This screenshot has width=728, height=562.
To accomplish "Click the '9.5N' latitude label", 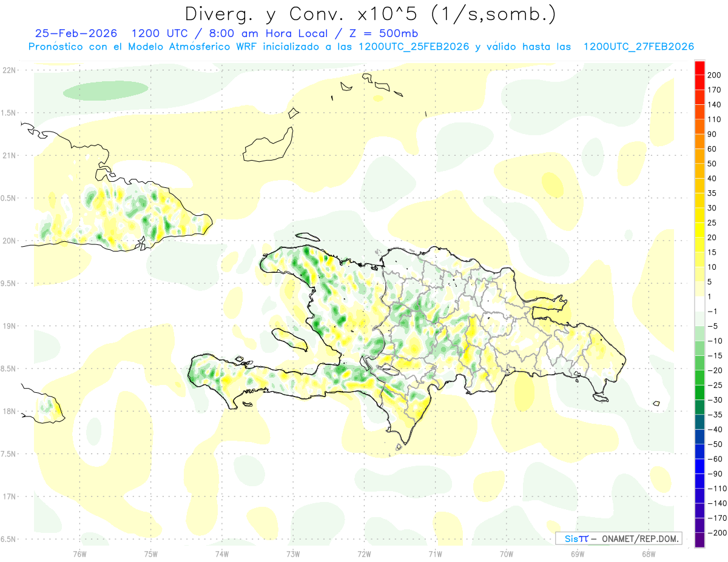I will tap(8, 283).
